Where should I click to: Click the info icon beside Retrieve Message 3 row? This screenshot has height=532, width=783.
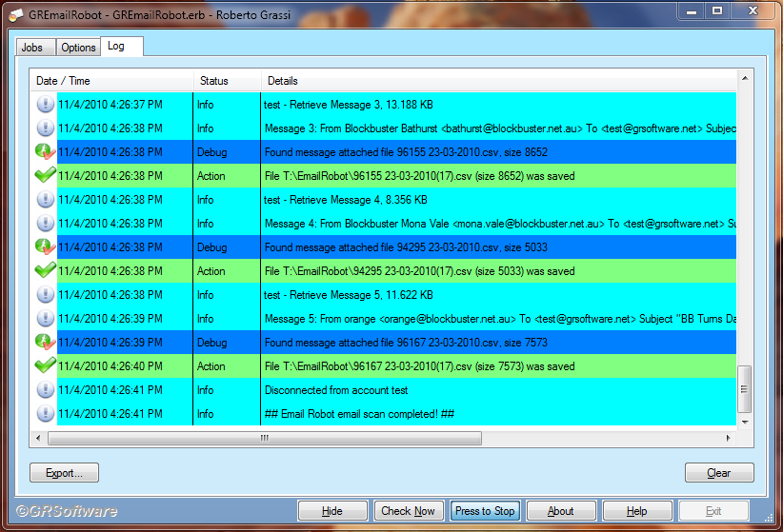coord(45,105)
